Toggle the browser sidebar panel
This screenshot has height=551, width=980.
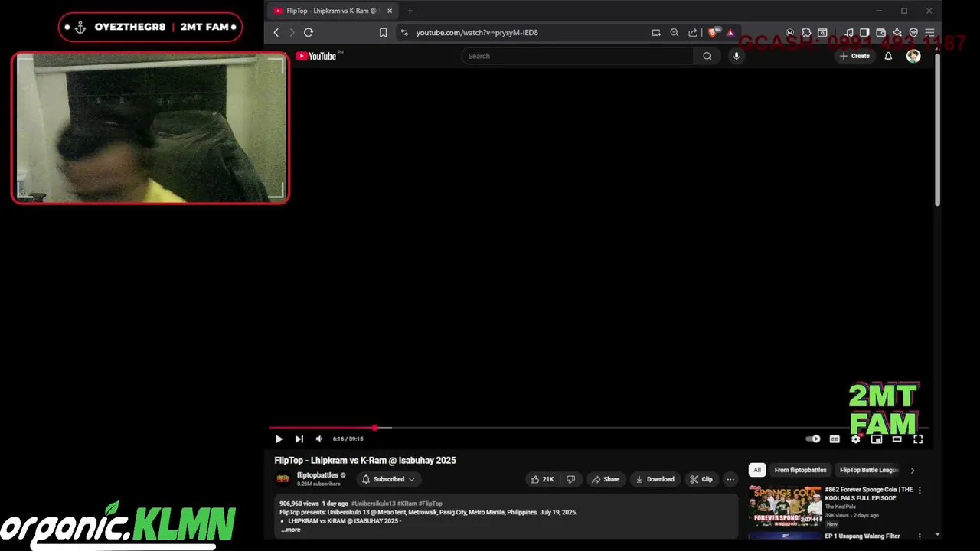tap(864, 32)
